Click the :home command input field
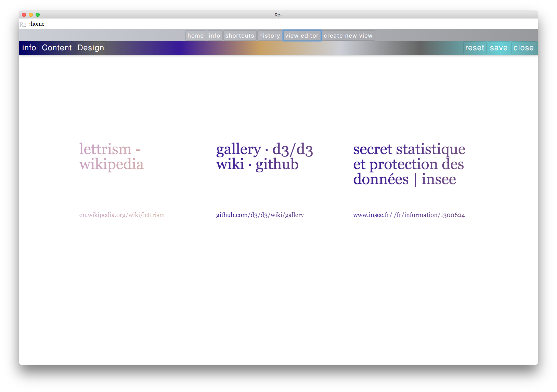Image resolution: width=557 pixels, height=392 pixels. [x=205, y=24]
